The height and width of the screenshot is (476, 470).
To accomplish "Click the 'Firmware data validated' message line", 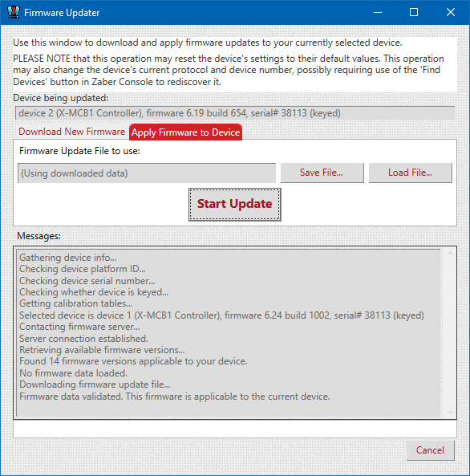I will click(x=175, y=397).
